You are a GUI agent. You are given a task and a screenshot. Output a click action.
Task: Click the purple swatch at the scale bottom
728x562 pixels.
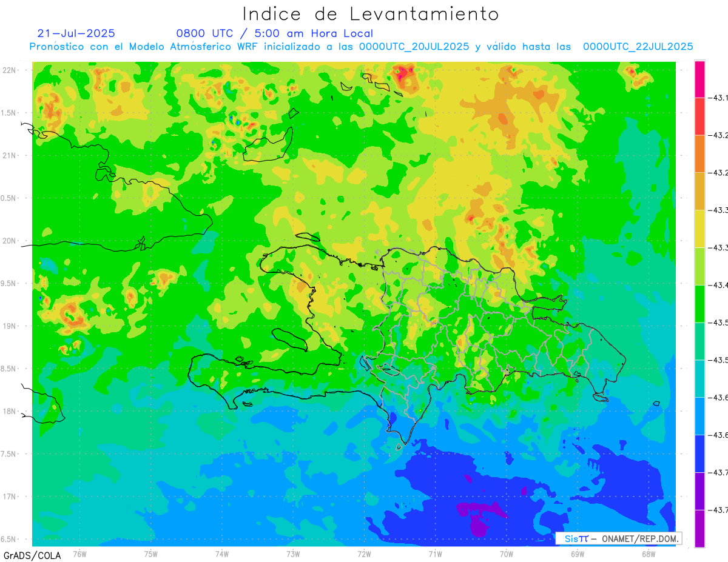pos(699,528)
